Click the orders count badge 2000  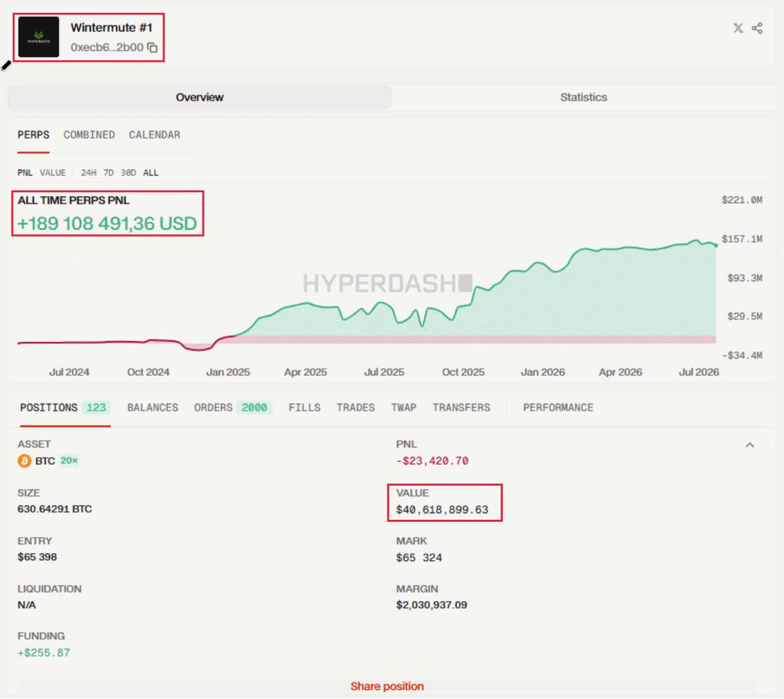[x=254, y=408]
